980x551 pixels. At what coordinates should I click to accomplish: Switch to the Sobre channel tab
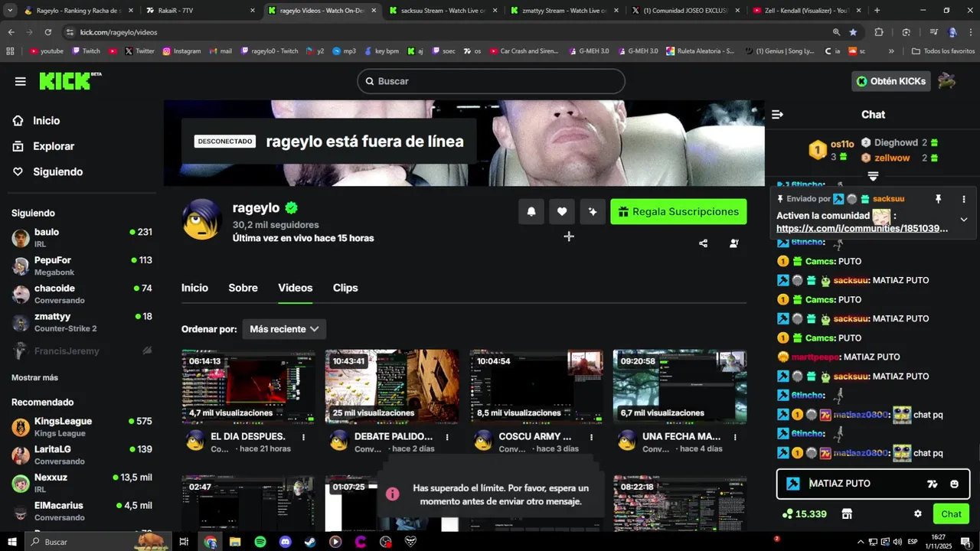click(243, 288)
